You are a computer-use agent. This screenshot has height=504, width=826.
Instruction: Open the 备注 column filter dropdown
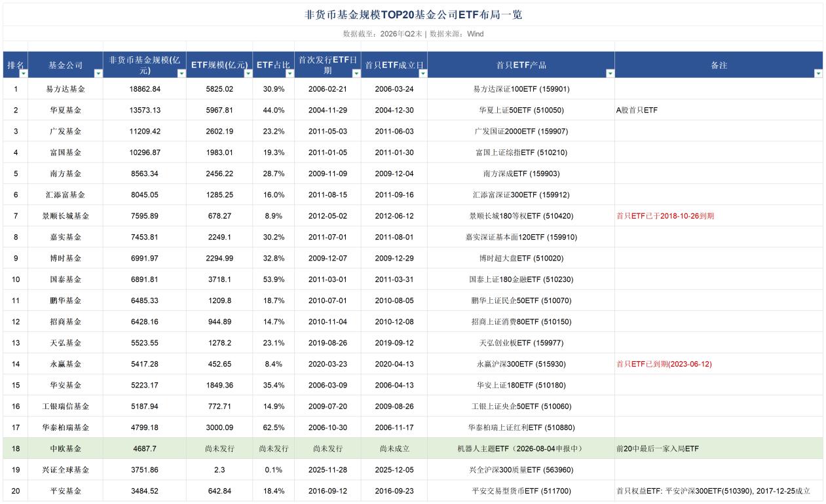[818, 74]
